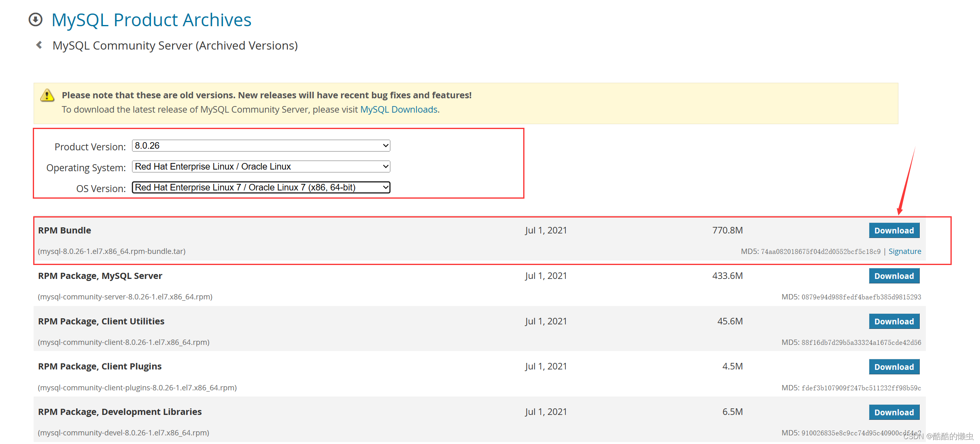
Task: Download RPM Package, MySQL Server
Action: [894, 276]
